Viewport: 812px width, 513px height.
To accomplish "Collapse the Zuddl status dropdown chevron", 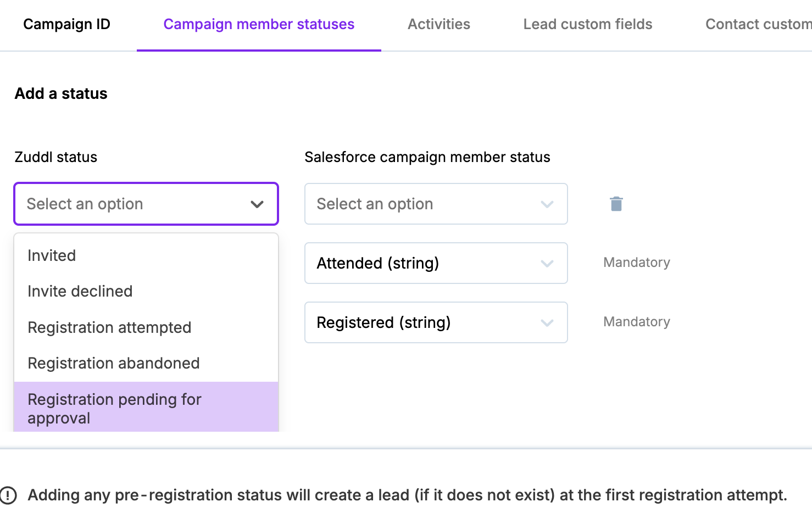I will point(257,204).
